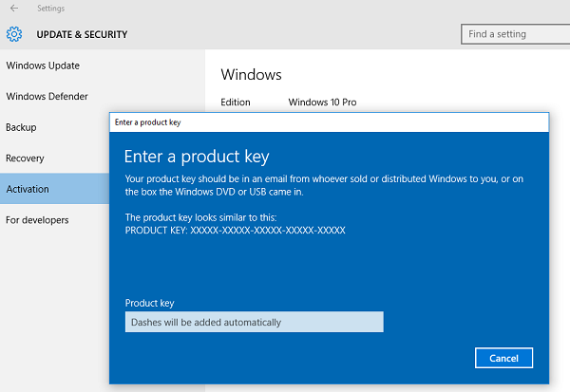Select Windows Defender from the sidebar
Image resolution: width=570 pixels, height=392 pixels.
(x=47, y=97)
